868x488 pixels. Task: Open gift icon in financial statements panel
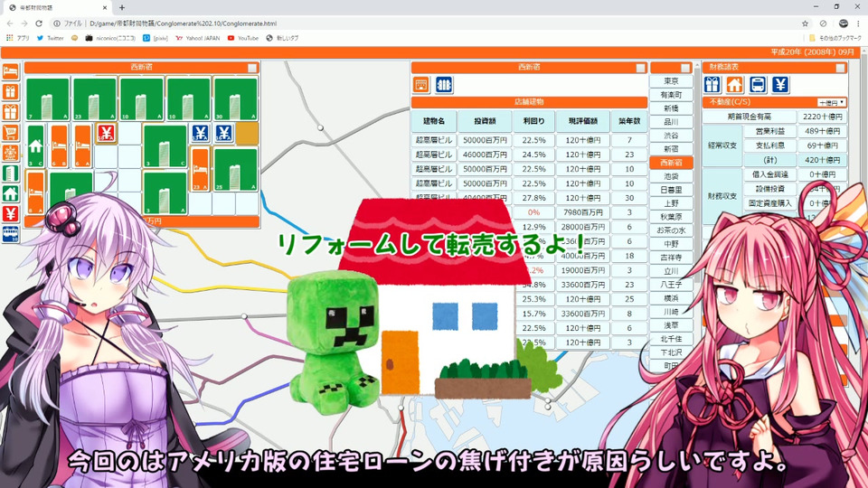point(712,85)
